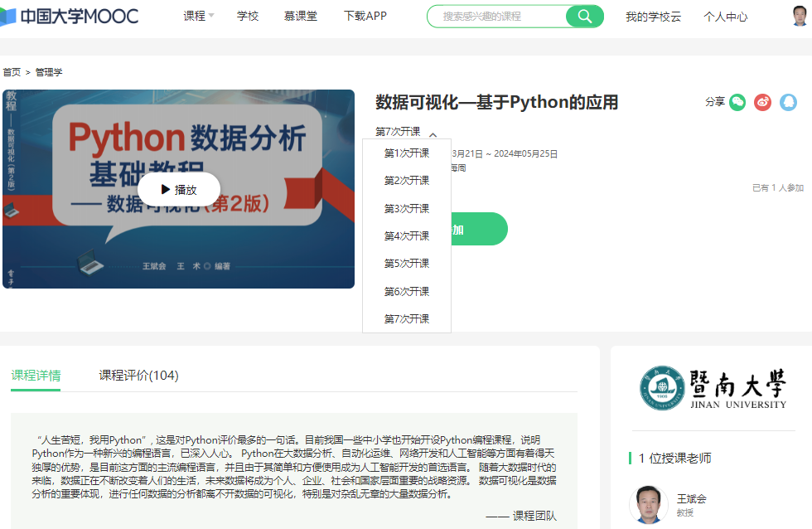812x529 pixels.
Task: Select 第1次开课 from the list
Action: click(407, 153)
